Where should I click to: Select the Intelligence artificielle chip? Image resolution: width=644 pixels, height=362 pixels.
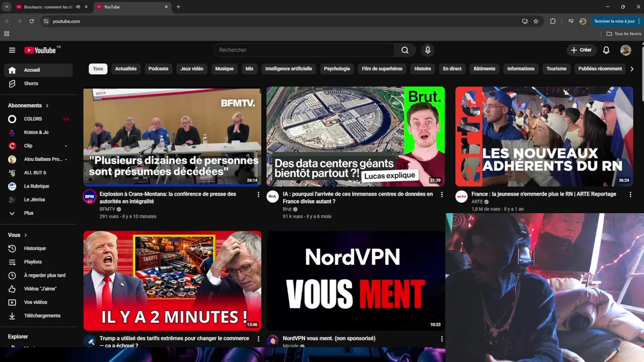click(x=289, y=69)
